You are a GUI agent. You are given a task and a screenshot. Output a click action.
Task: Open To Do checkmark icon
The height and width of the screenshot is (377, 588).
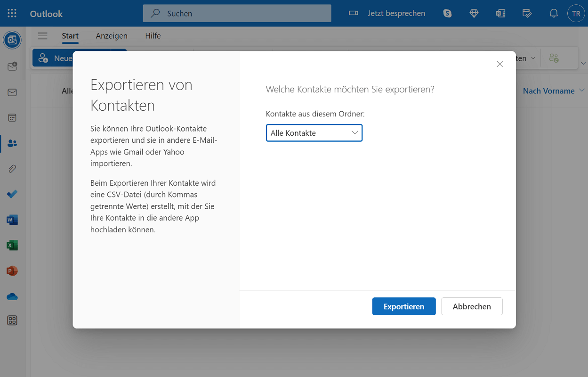(x=12, y=194)
